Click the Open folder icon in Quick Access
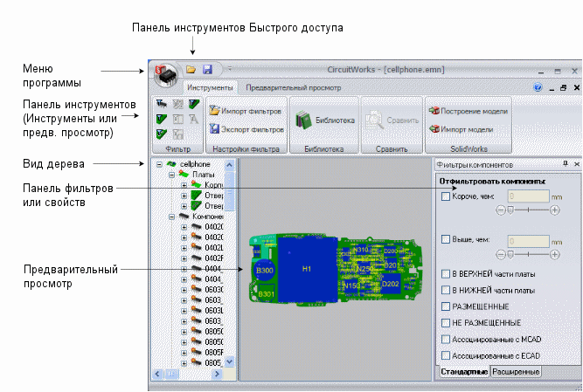The height and width of the screenshot is (392, 583). [x=191, y=70]
